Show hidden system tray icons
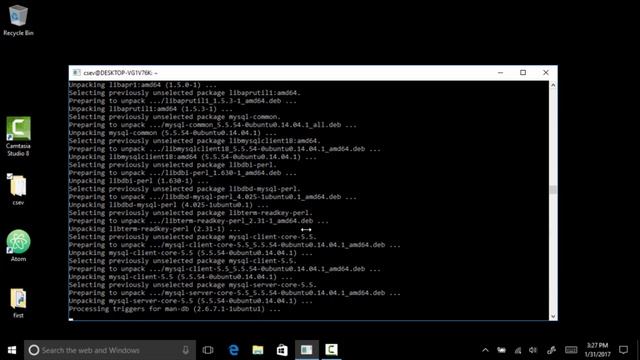 (x=485, y=350)
